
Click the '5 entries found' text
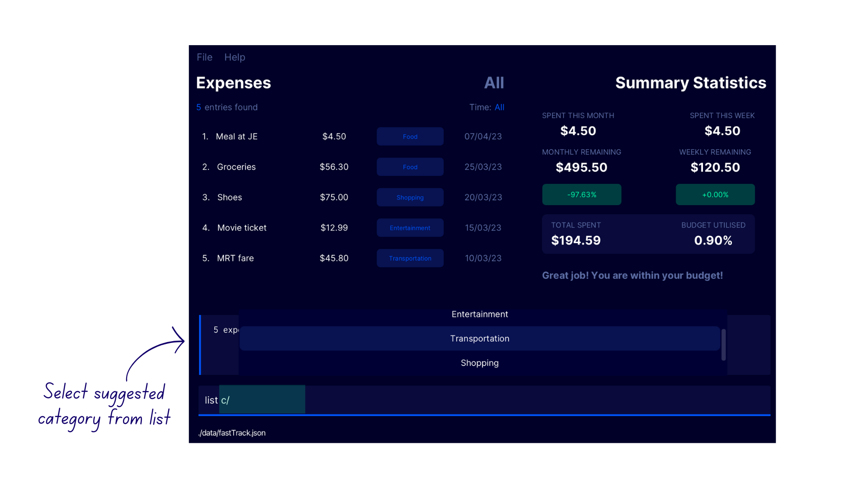pyautogui.click(x=227, y=107)
